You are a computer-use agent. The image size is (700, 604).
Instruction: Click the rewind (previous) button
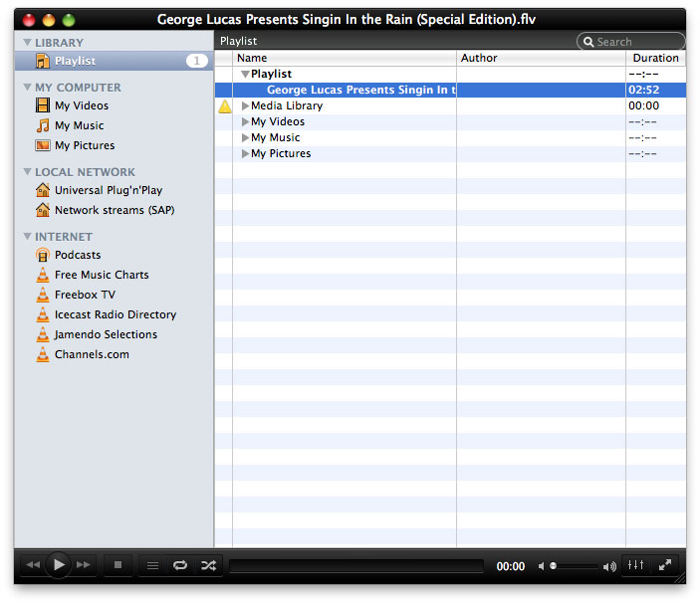33,565
